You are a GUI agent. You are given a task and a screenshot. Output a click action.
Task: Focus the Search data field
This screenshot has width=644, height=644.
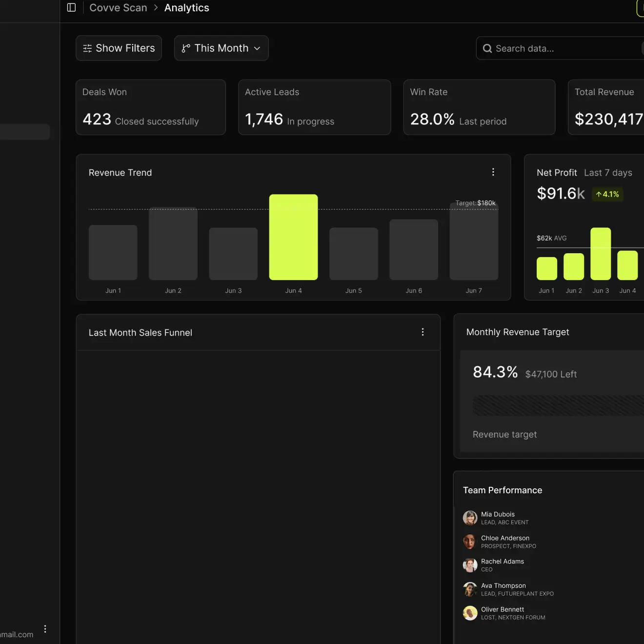point(560,48)
